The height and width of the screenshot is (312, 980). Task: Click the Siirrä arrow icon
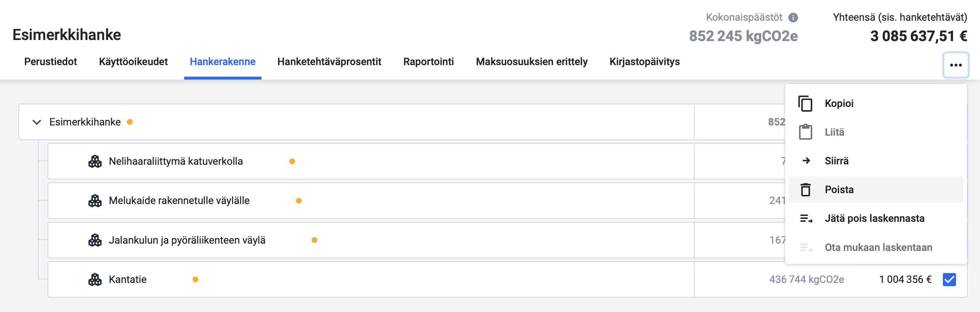pos(806,161)
